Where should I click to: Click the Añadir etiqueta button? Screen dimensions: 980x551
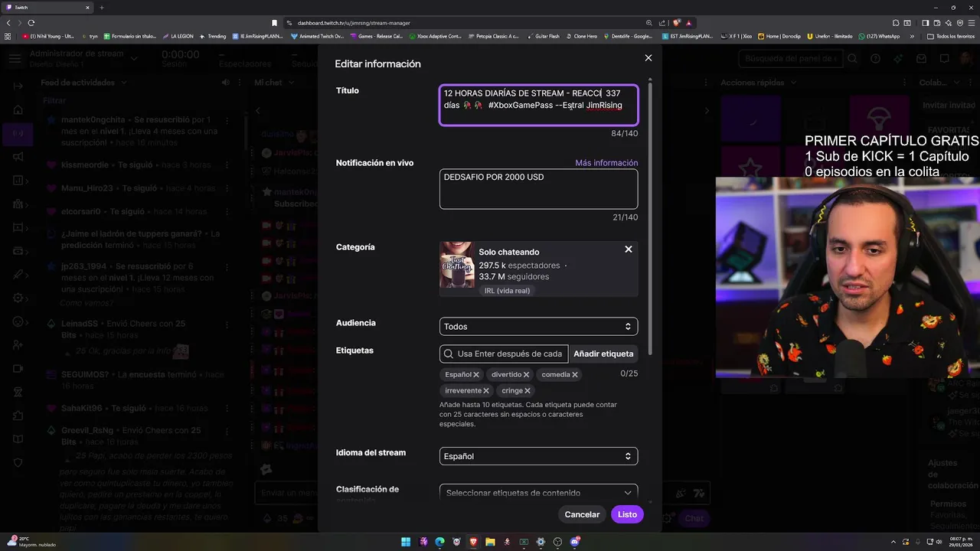click(603, 354)
